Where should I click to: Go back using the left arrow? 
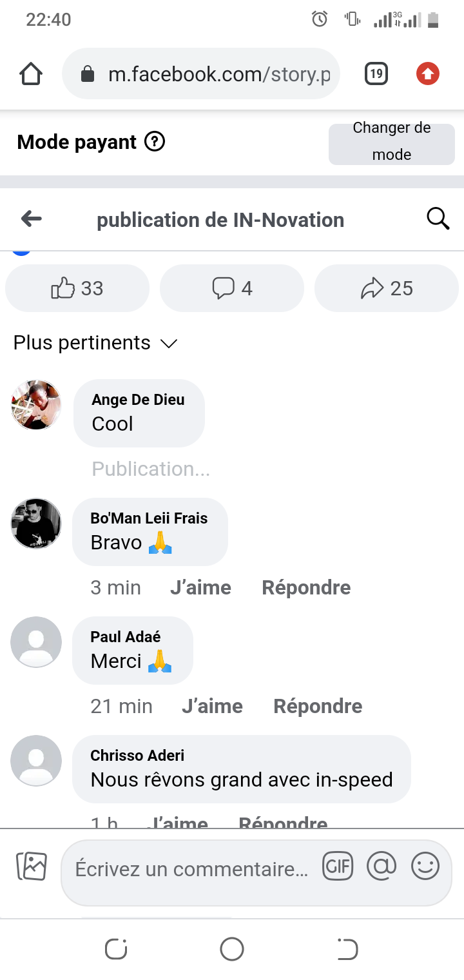coord(32,219)
